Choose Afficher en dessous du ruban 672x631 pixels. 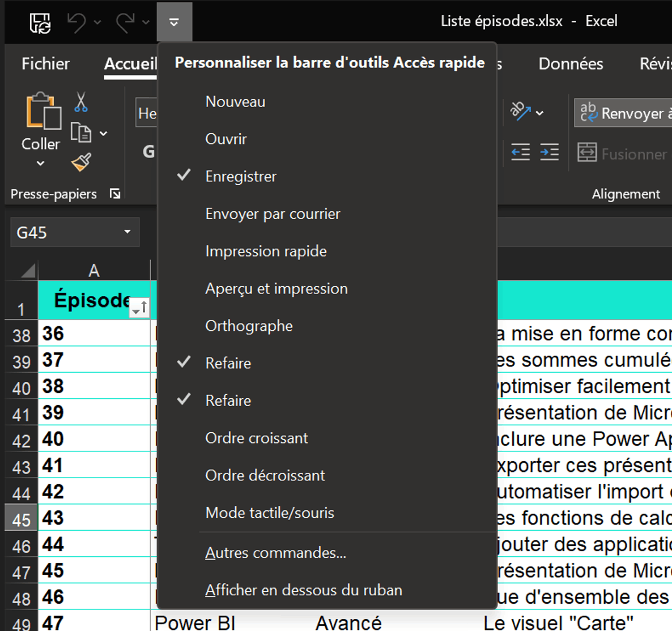pyautogui.click(x=327, y=590)
